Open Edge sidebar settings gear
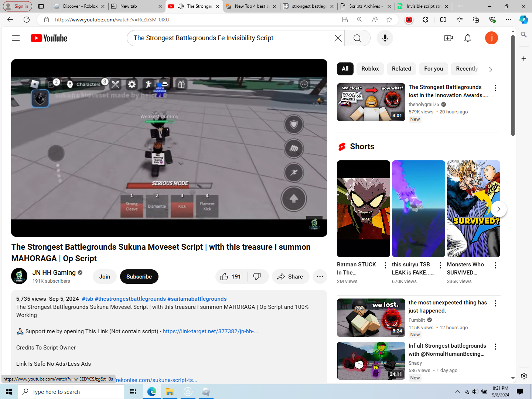 pos(524,376)
